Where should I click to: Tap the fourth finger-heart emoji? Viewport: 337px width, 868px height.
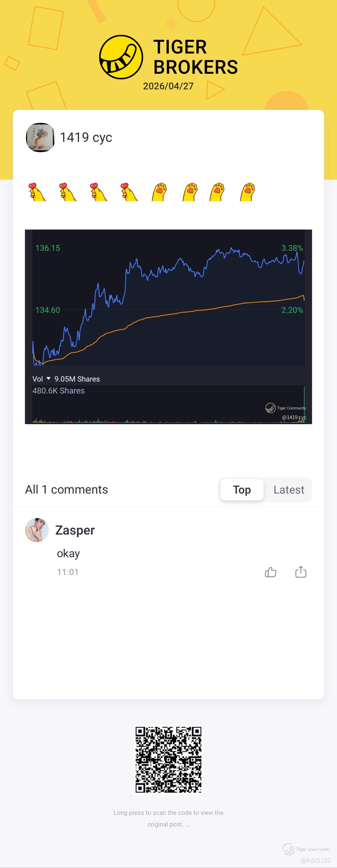tap(128, 192)
